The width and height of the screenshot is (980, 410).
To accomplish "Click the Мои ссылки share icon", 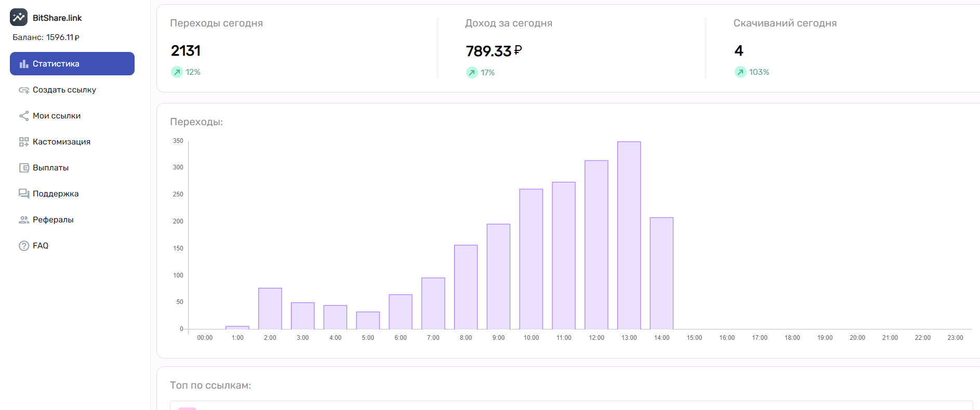I will point(24,116).
